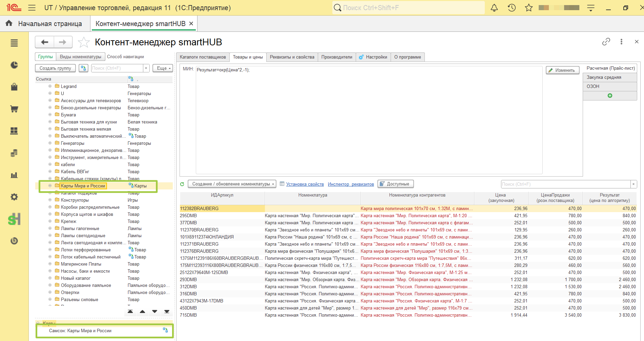The height and width of the screenshot is (341, 644).
Task: Expand the Legrand folder node
Action: [x=50, y=86]
